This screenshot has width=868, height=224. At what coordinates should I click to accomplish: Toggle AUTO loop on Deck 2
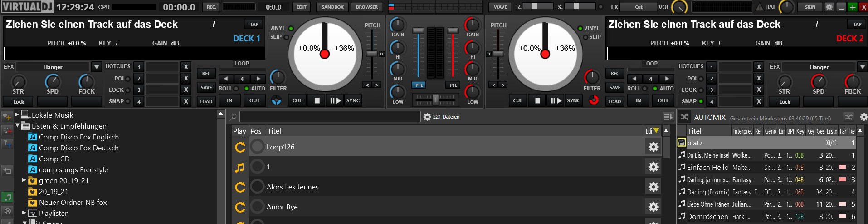[x=655, y=89]
